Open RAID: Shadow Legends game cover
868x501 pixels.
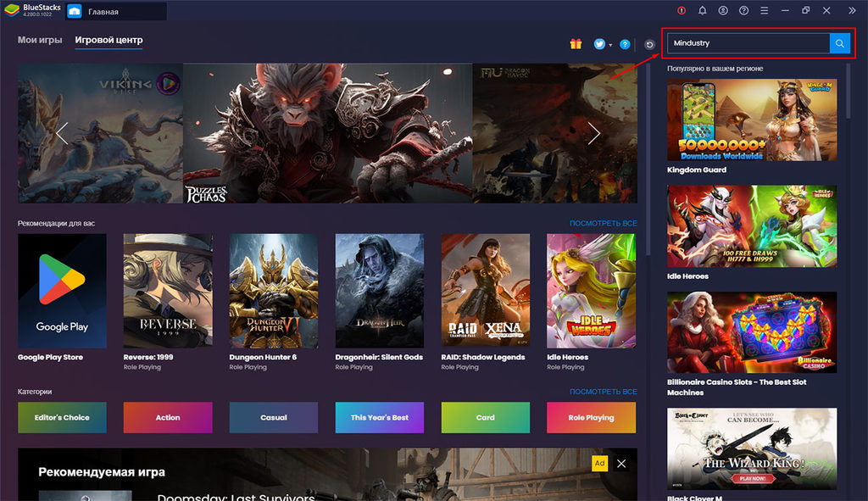pos(486,291)
